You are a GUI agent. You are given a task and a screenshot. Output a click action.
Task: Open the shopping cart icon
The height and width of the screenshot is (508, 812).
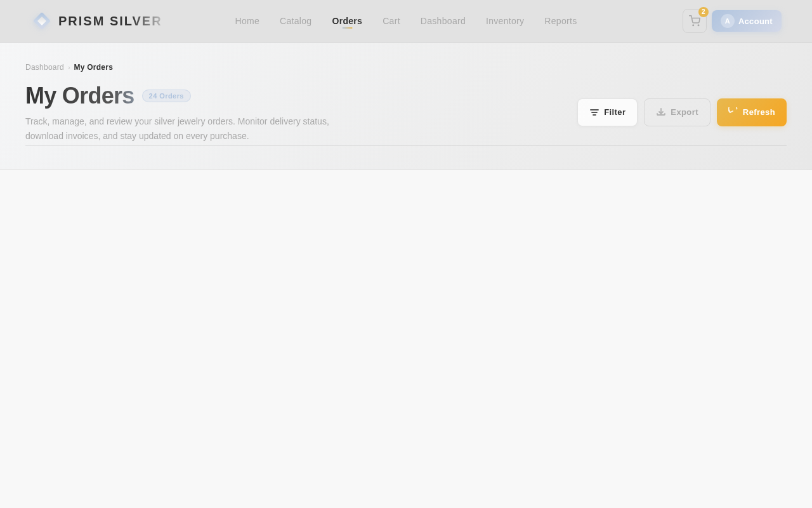coord(695,21)
